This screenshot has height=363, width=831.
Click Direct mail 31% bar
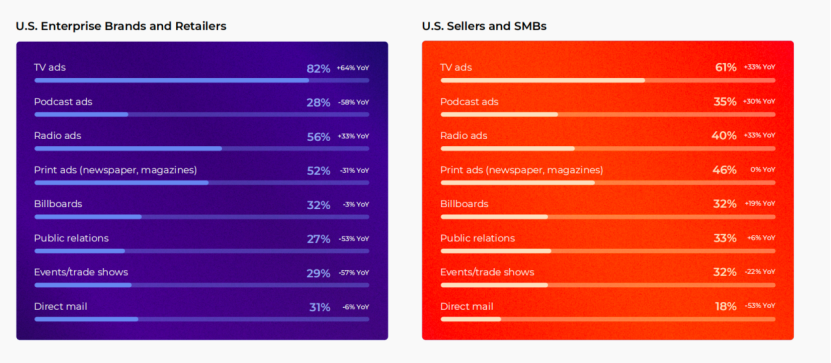[202, 319]
